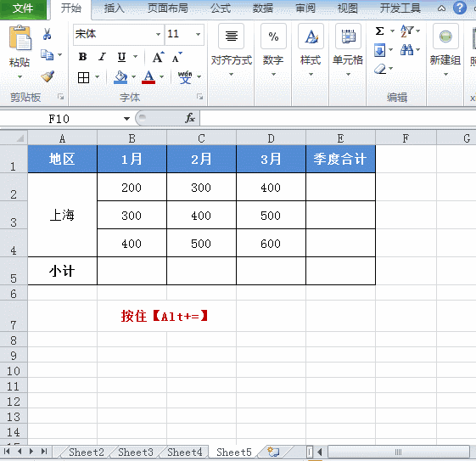Open the font name dropdown 宋体
The width and height of the screenshot is (476, 461).
pyautogui.click(x=158, y=34)
